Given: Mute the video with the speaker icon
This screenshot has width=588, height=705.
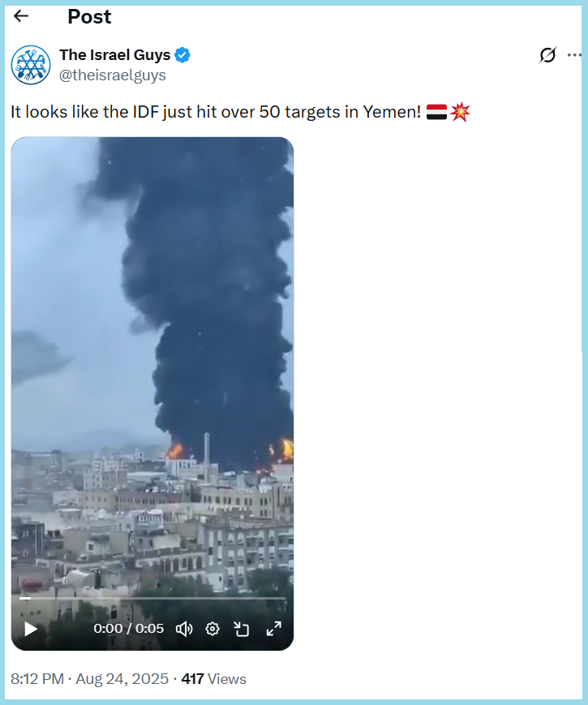Looking at the screenshot, I should pos(184,629).
